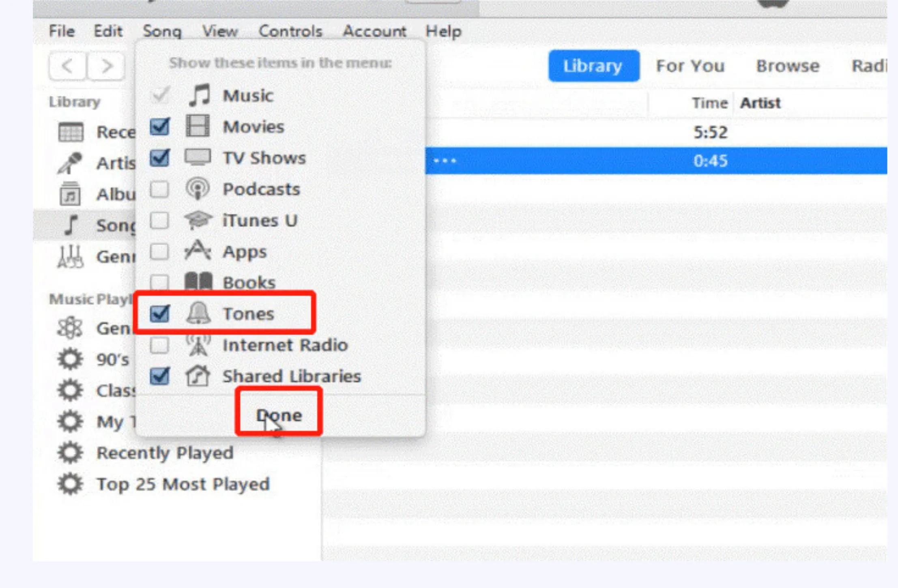This screenshot has height=588, width=898.
Task: Click the Books open-book icon
Action: pyautogui.click(x=198, y=281)
